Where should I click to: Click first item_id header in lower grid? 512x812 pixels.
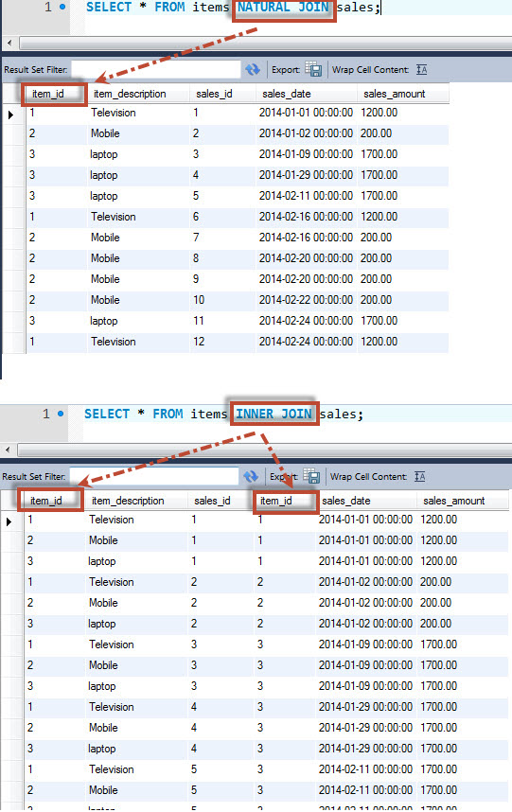46,501
